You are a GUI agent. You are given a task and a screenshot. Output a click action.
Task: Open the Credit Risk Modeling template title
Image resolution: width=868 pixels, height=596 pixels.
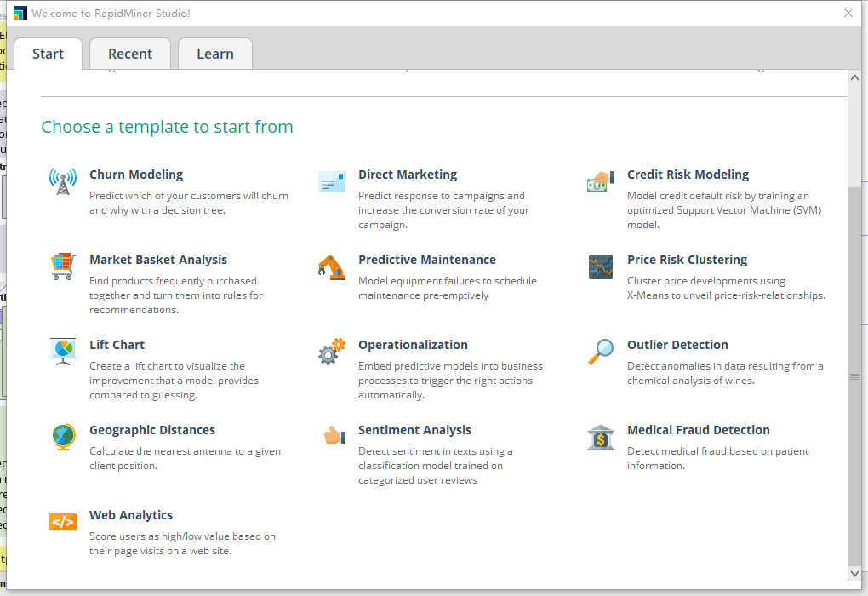pos(688,175)
